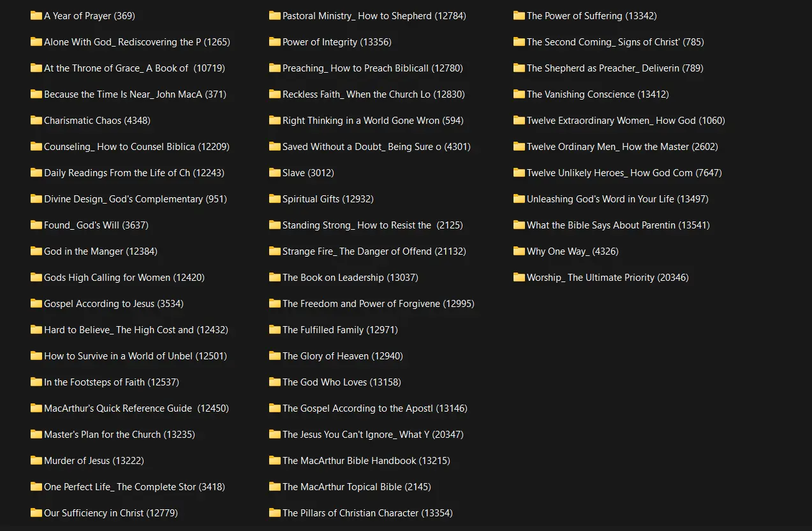The height and width of the screenshot is (531, 812).
Task: Select The Second Coming_ Signs of Christ' (785)
Action: point(616,42)
